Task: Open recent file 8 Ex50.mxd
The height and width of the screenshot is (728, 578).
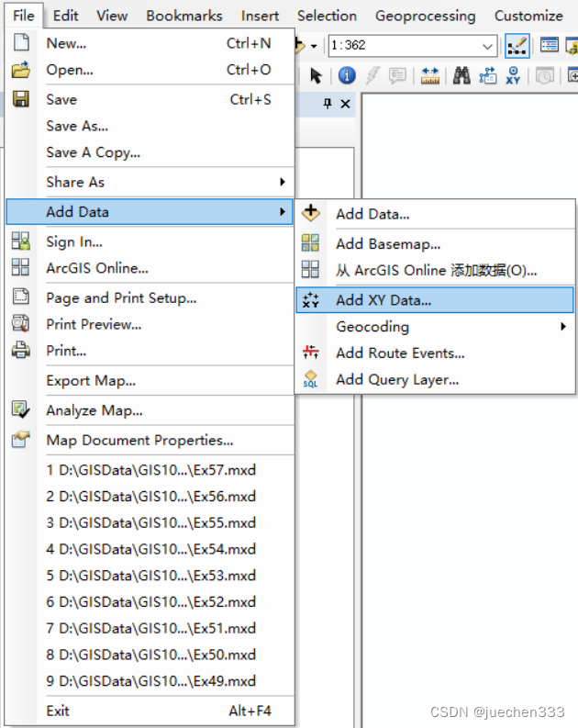Action: 150,655
